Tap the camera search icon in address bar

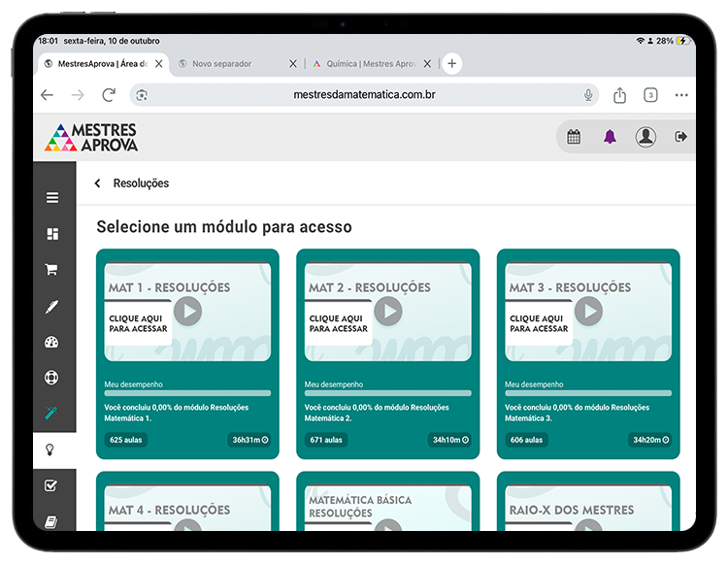click(x=142, y=95)
